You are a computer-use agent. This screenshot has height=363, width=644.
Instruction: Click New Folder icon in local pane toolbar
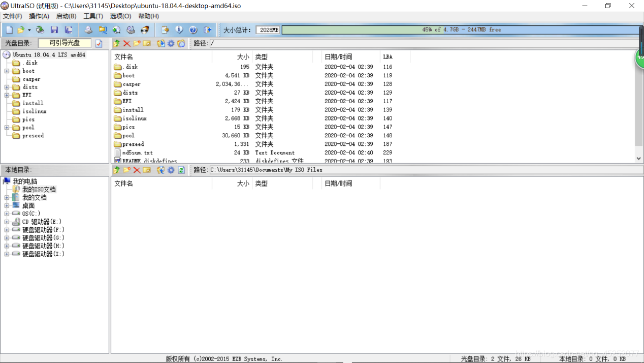click(127, 170)
